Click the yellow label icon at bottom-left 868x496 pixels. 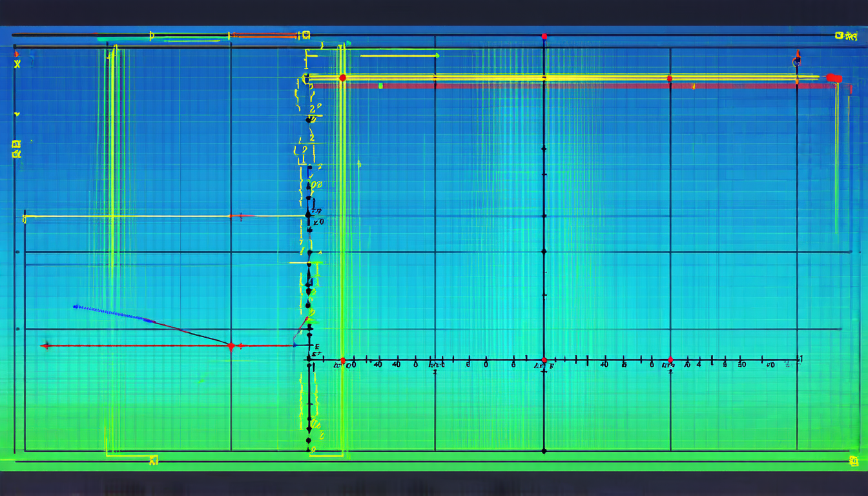click(154, 460)
